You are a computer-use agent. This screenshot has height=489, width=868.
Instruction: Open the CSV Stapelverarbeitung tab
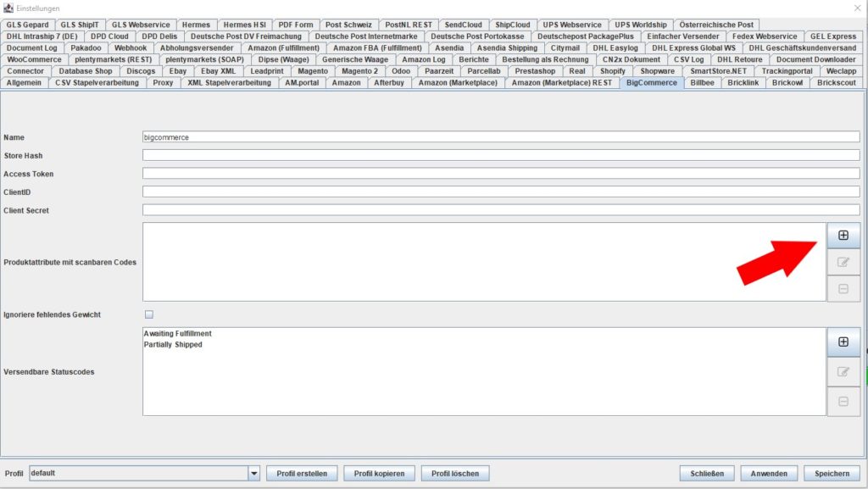97,82
